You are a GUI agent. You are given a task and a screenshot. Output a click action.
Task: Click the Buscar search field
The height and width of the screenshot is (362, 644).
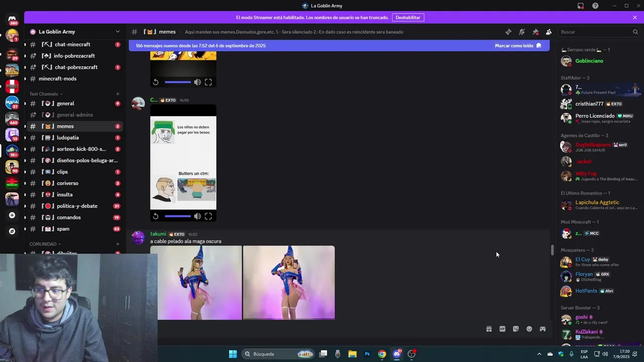tap(598, 32)
